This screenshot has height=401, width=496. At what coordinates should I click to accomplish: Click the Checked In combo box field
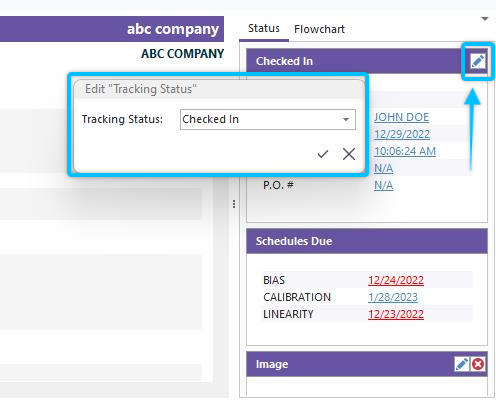(268, 119)
